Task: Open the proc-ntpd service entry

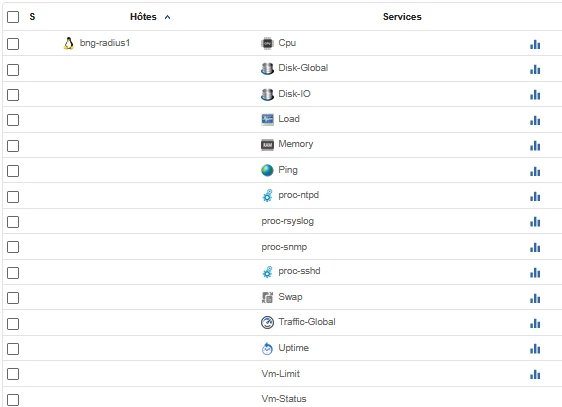Action: point(299,195)
